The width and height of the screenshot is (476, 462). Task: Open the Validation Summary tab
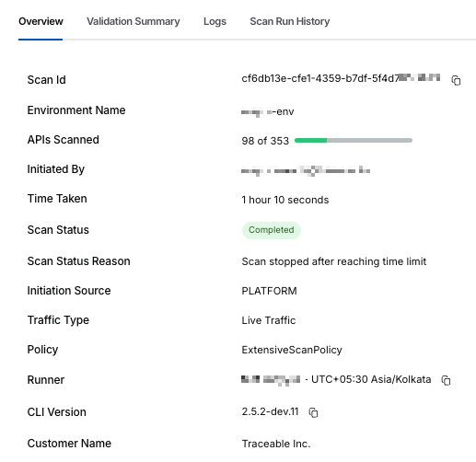pyautogui.click(x=134, y=21)
